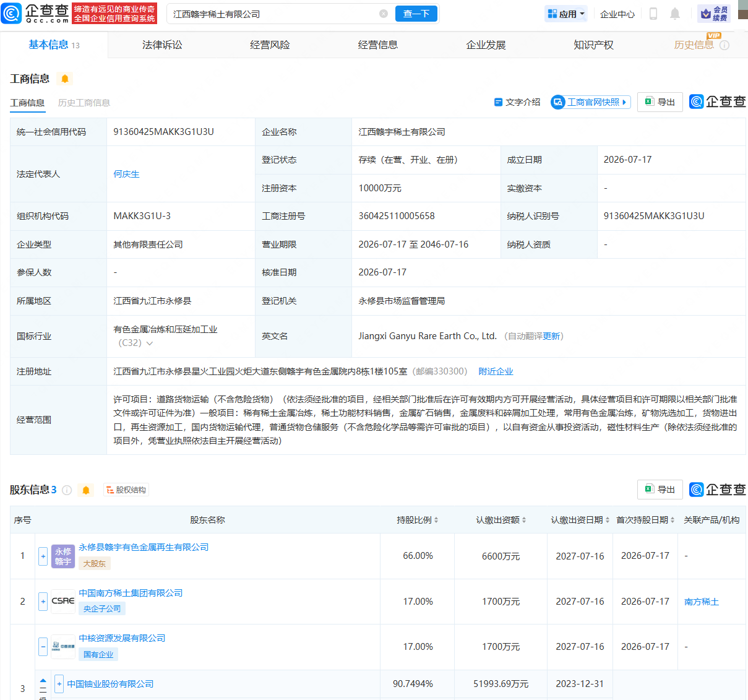Viewport: 748px width, 700px height.
Task: Click the 更新 translation update link
Action: click(551, 336)
